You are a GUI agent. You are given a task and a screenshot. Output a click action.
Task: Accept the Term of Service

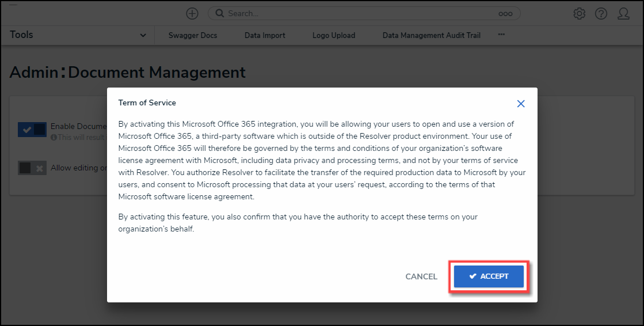489,276
